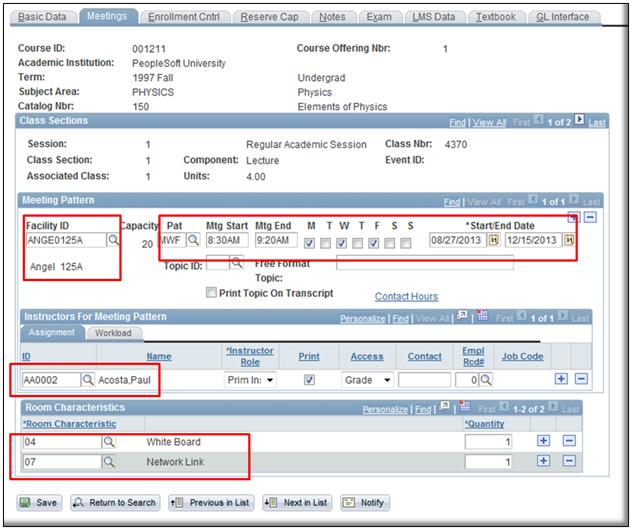Click the White Board Quantity field

coord(488,442)
